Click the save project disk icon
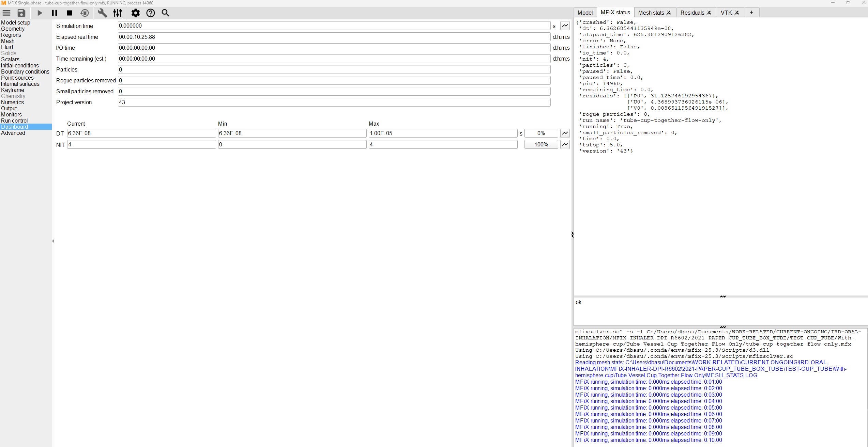The height and width of the screenshot is (447, 868). coord(21,13)
